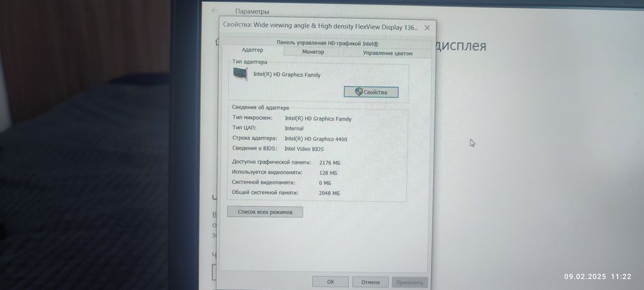This screenshot has width=644, height=290.
Task: Switch to the Монитор tab
Action: tap(313, 52)
